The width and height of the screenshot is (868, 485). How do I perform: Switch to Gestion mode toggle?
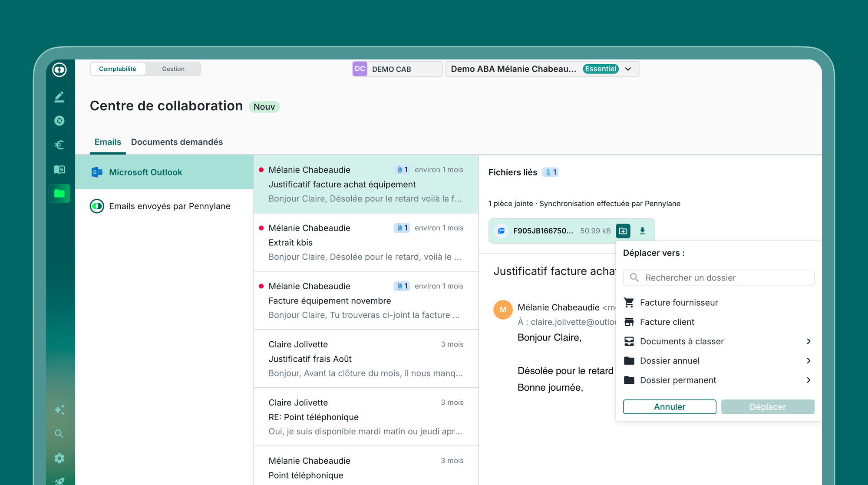coord(173,69)
